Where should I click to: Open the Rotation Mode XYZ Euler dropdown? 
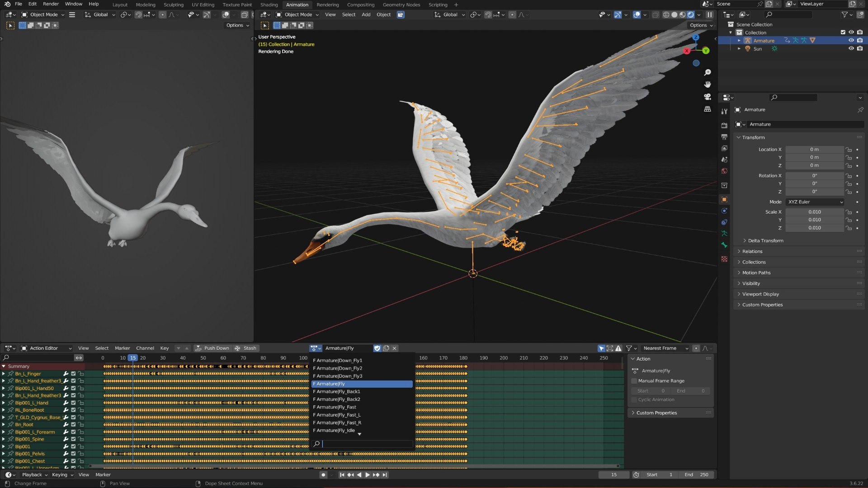coord(815,202)
